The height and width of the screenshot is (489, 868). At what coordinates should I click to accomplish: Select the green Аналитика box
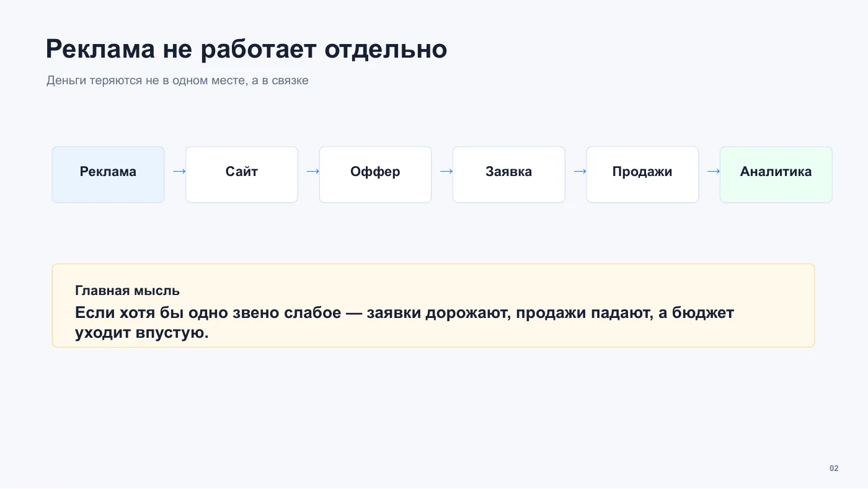click(x=776, y=175)
